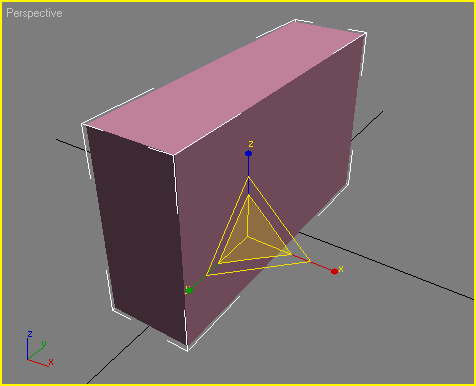Image resolution: width=476 pixels, height=386 pixels.
Task: Select the ZX plane handle edge of the gizmo
Action: (x=279, y=219)
